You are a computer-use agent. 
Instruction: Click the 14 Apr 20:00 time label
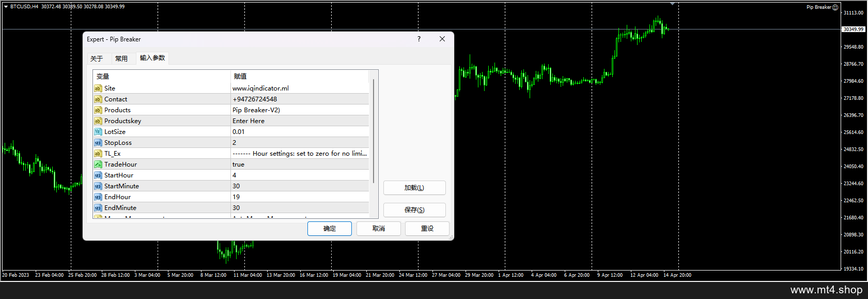pyautogui.click(x=677, y=275)
